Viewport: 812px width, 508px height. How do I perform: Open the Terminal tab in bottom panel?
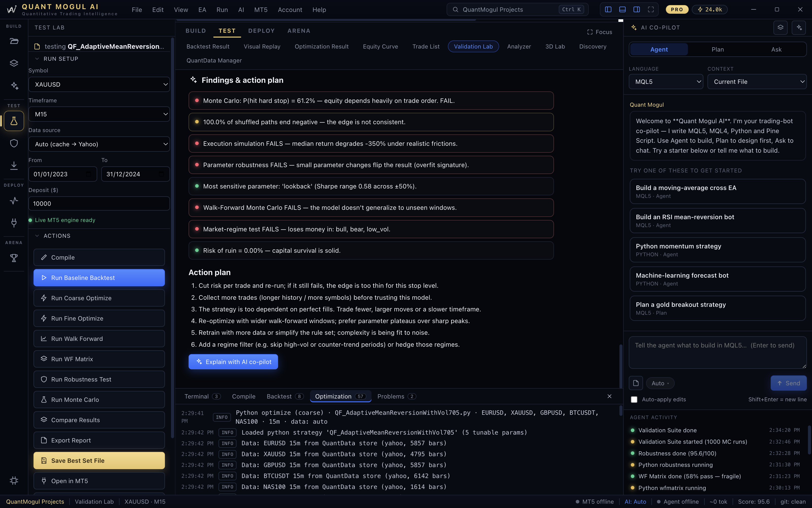click(202, 396)
